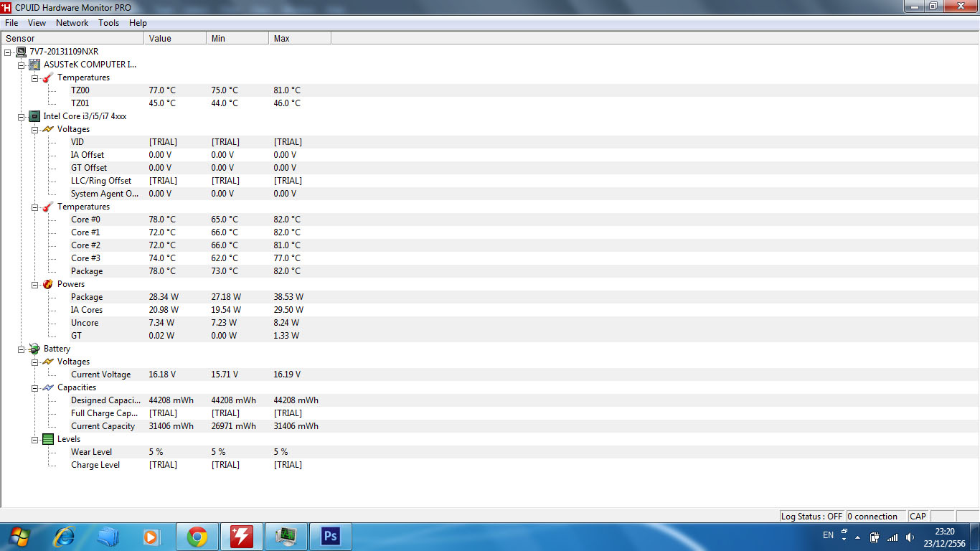Open the Tools menu

(109, 23)
